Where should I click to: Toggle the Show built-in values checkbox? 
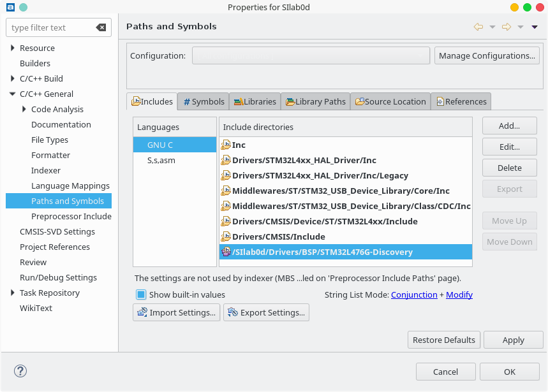point(141,294)
